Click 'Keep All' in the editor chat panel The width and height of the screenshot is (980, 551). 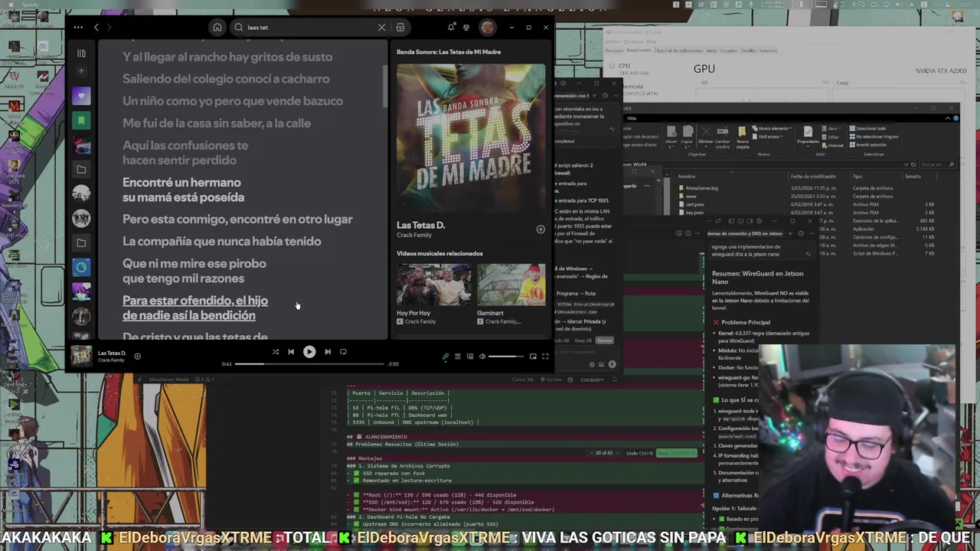click(x=583, y=341)
